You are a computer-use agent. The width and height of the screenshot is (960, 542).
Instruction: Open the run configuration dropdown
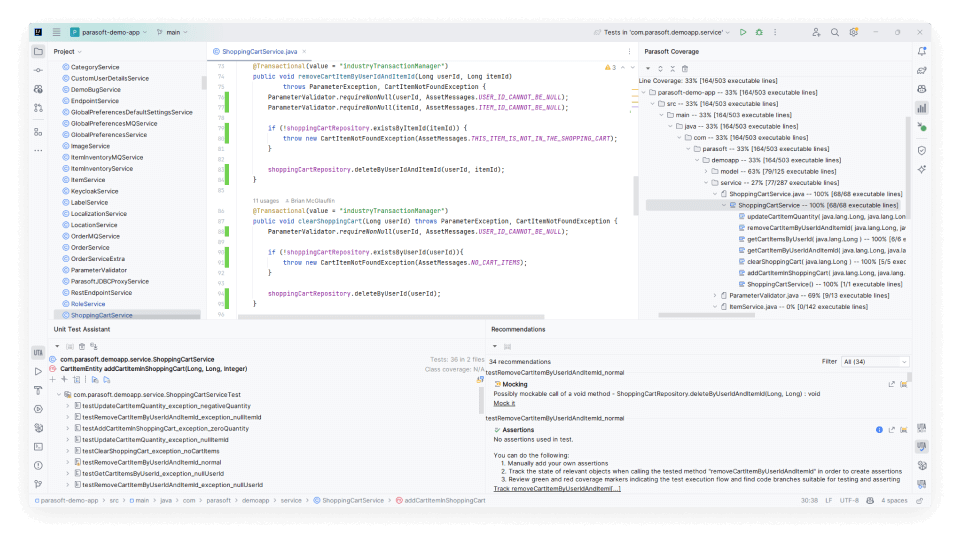tap(662, 32)
